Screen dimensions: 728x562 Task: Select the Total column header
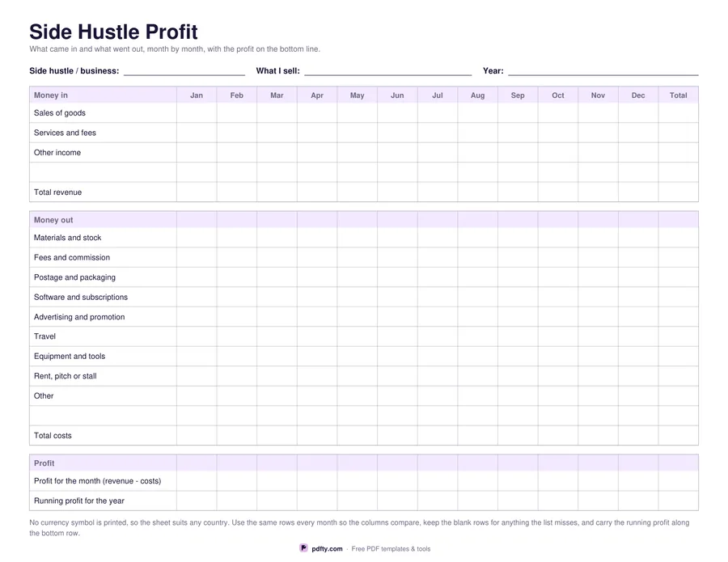click(x=679, y=95)
